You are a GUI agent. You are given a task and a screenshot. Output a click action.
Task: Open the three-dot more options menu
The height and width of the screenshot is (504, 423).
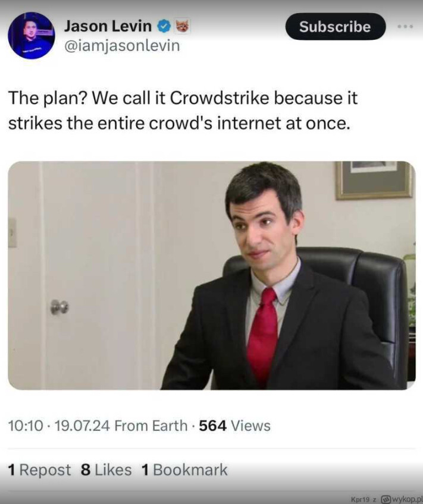405,27
